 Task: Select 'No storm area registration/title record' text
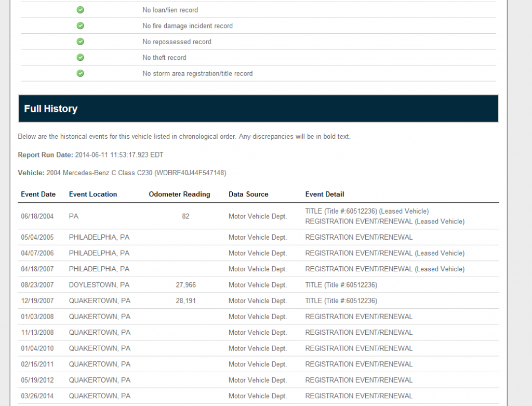pyautogui.click(x=197, y=74)
